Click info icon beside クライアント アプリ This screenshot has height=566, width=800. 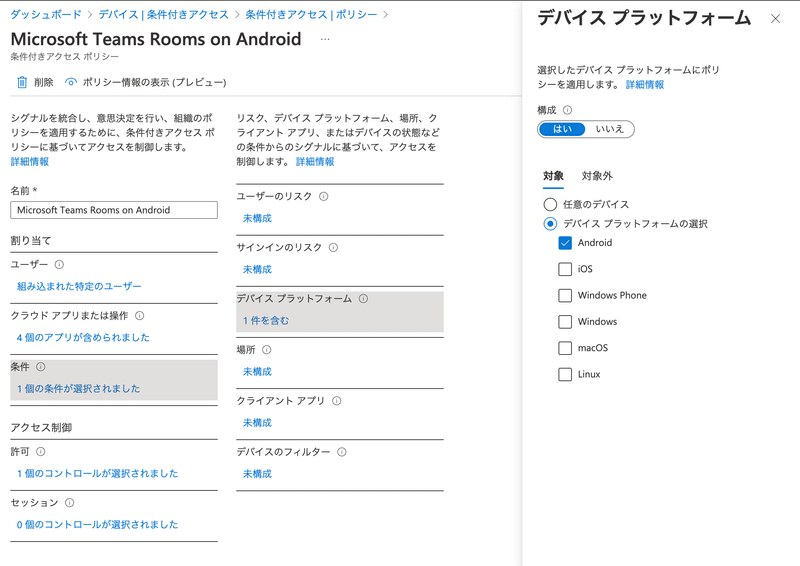[337, 401]
